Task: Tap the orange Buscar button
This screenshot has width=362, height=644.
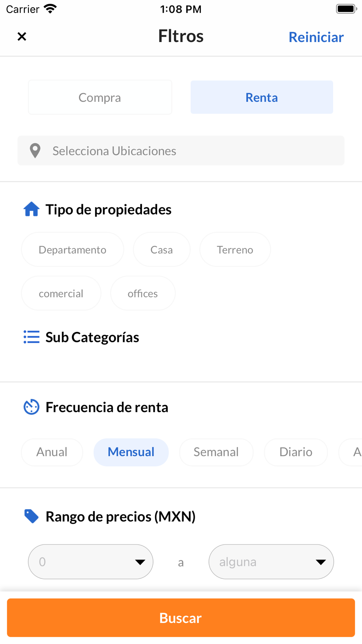Action: coord(181,618)
